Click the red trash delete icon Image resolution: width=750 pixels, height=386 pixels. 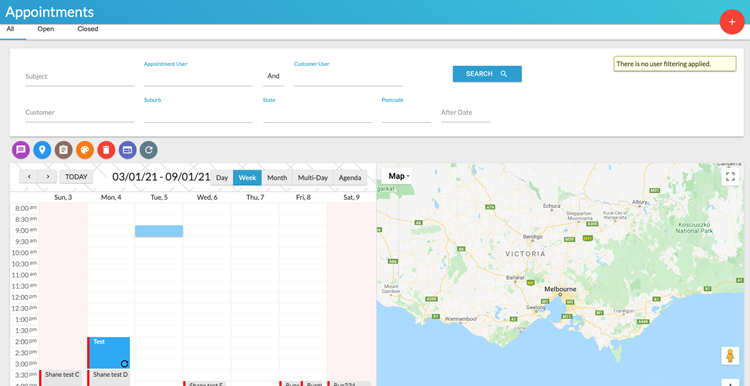tap(106, 150)
